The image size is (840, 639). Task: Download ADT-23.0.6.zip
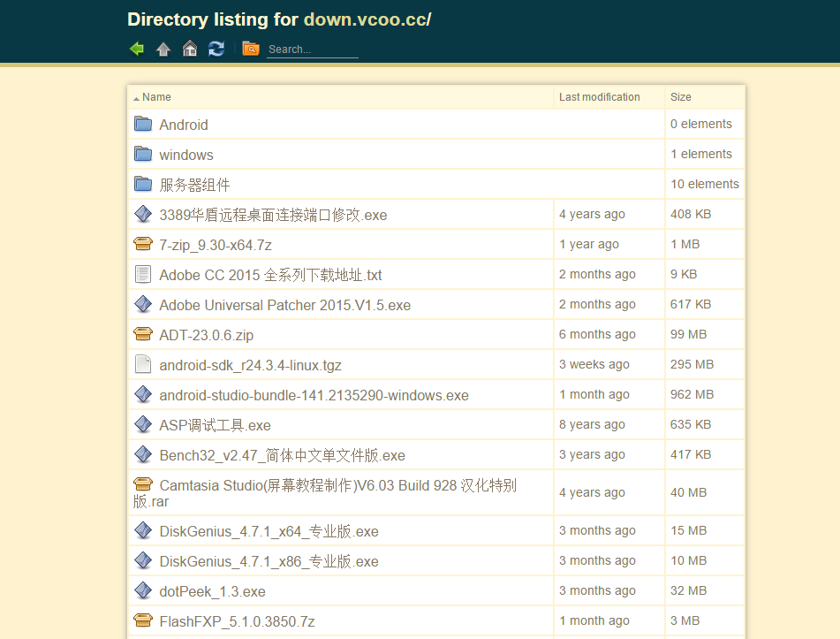206,335
